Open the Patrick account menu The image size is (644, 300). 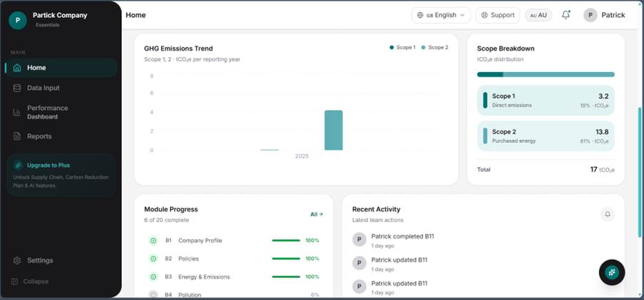coord(604,15)
